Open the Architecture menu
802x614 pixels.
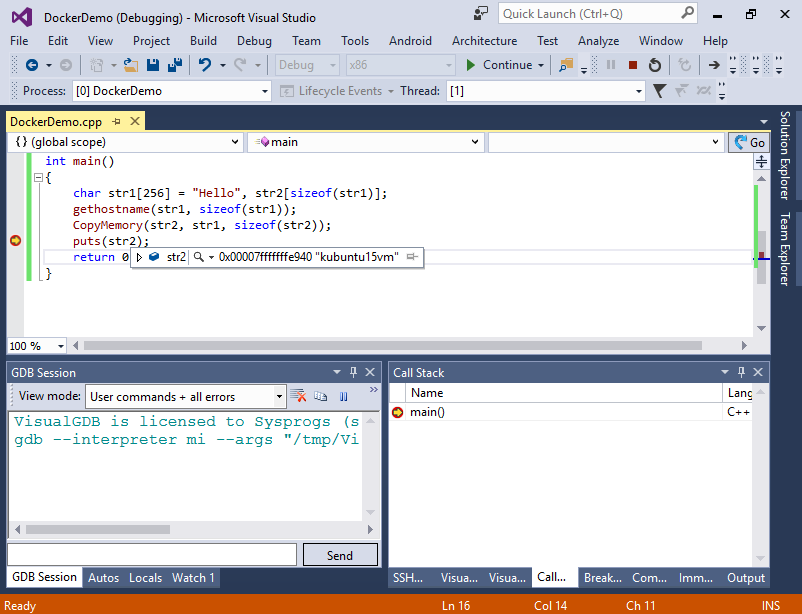click(484, 41)
